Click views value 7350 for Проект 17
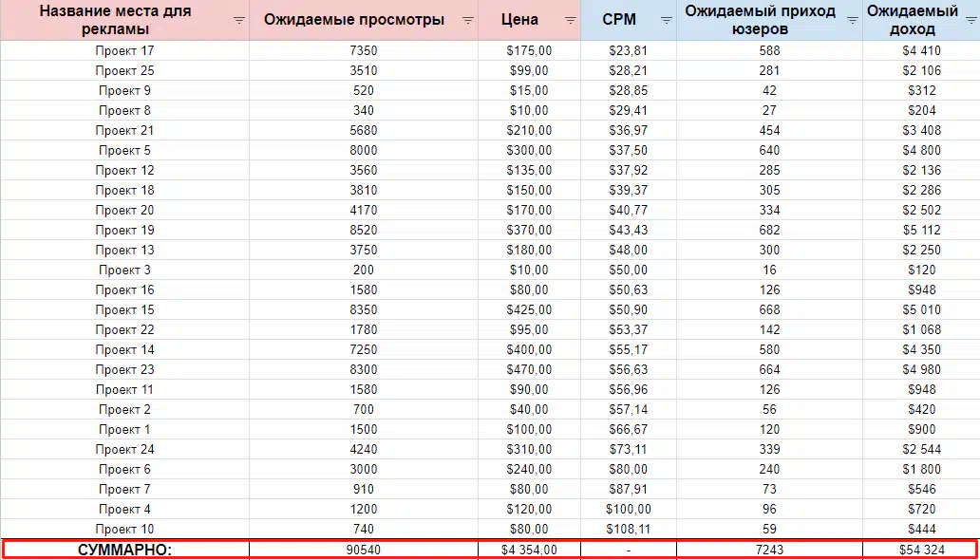 (364, 50)
